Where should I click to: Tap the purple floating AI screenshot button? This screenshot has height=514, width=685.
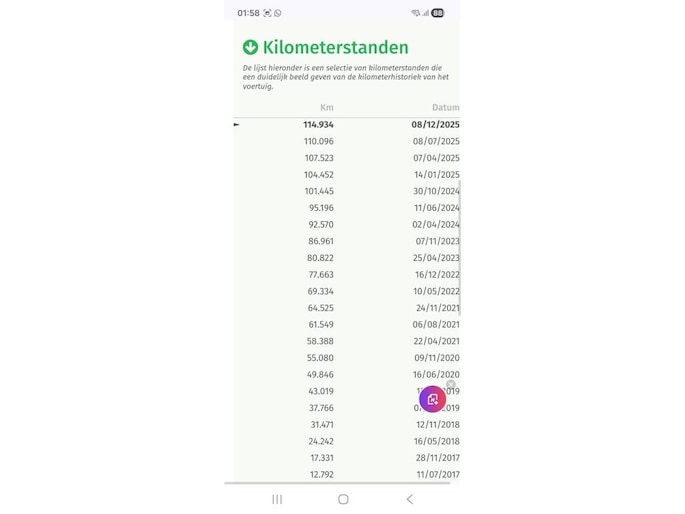pyautogui.click(x=432, y=399)
